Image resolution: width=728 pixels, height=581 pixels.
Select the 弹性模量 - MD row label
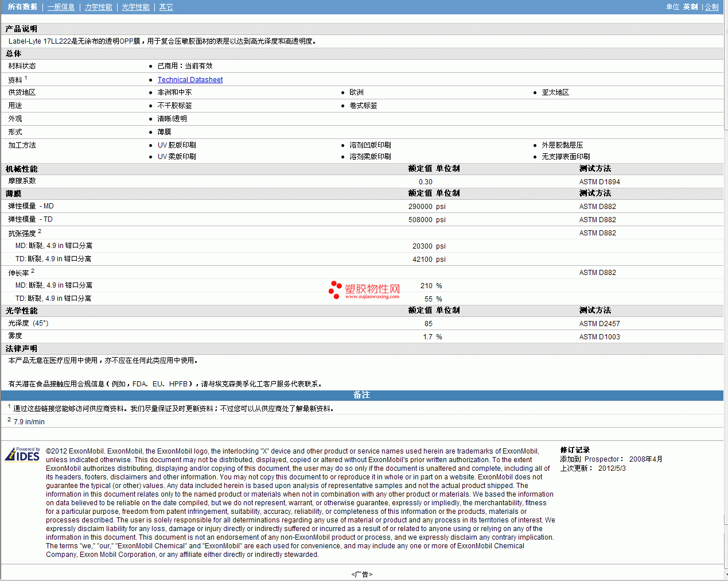coord(31,206)
